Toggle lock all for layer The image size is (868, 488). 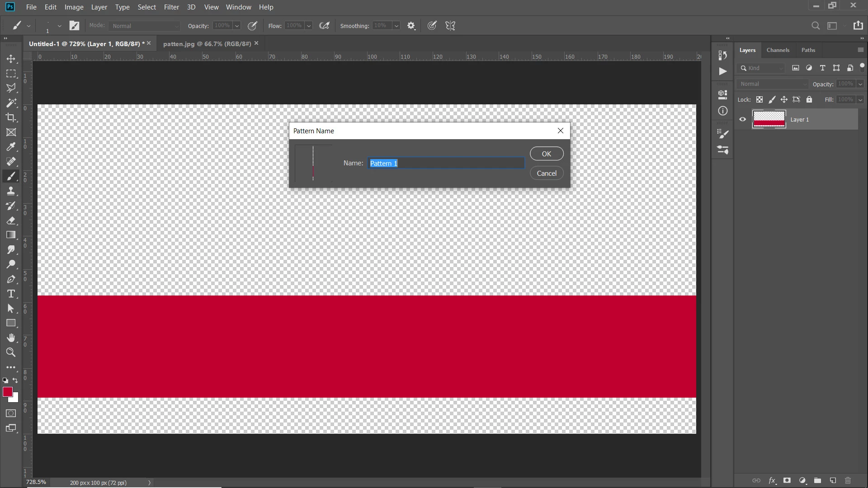tap(809, 99)
